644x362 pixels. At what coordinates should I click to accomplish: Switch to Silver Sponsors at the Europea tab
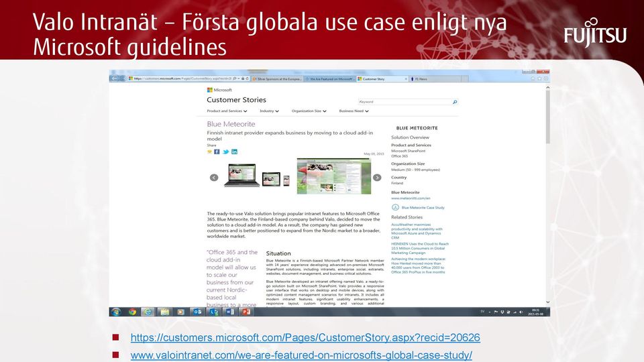277,79
